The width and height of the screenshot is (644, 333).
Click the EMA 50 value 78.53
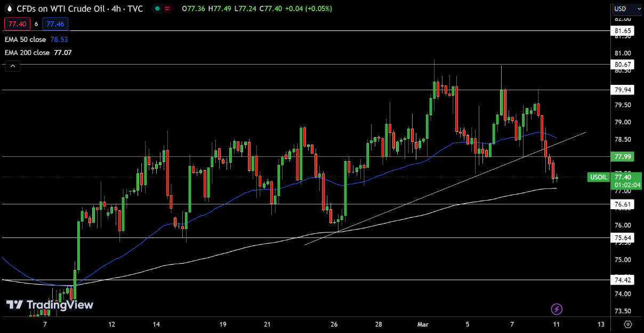[x=59, y=39]
